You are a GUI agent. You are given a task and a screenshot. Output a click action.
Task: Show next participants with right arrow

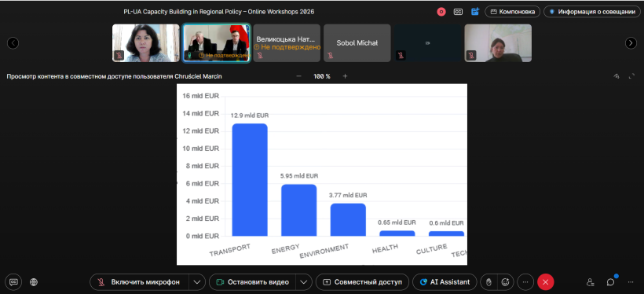[x=631, y=42]
